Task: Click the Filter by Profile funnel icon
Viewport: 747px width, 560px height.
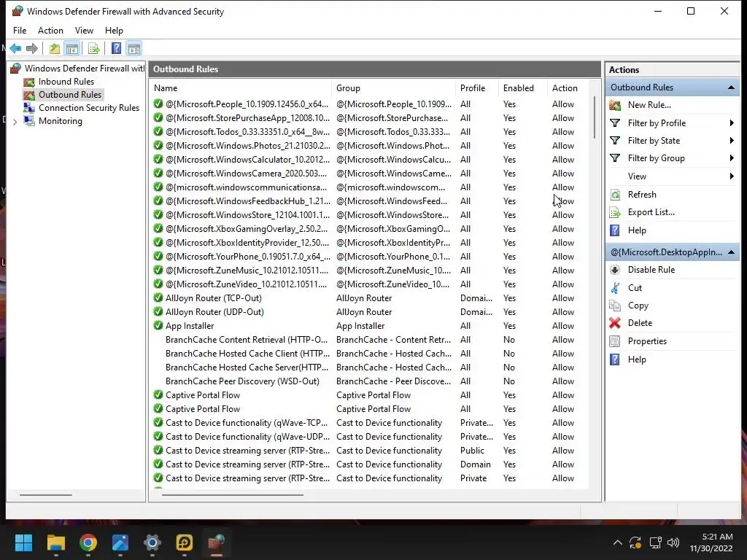Action: click(615, 122)
